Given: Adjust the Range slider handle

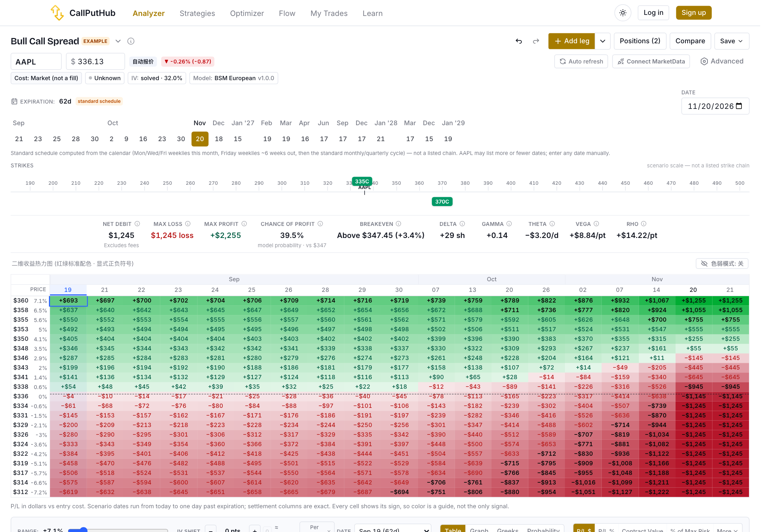Looking at the screenshot, I should coord(83,530).
